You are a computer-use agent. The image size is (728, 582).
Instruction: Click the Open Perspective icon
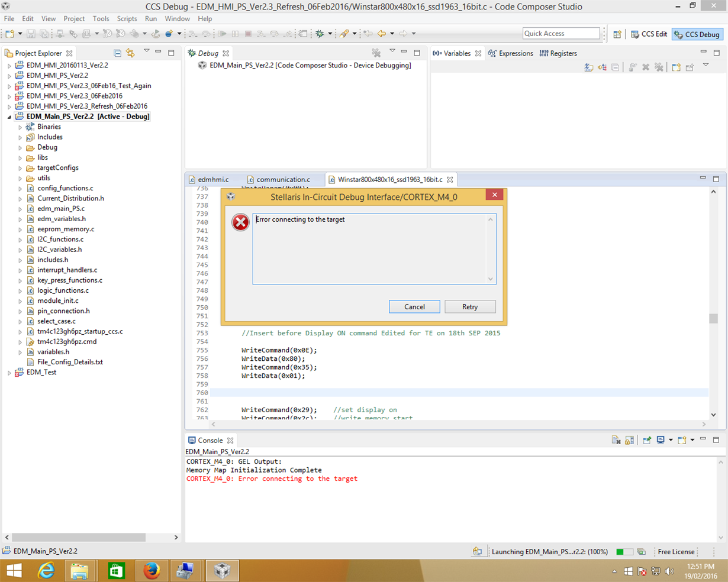617,34
